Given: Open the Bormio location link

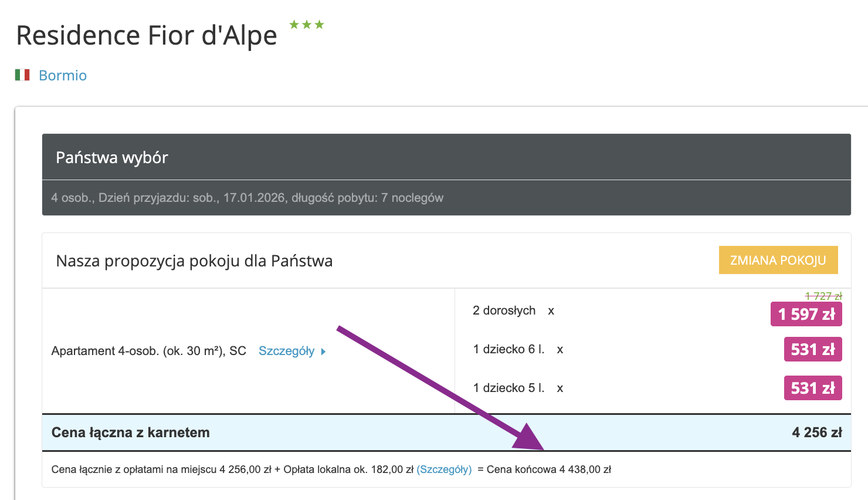Looking at the screenshot, I should pos(63,76).
